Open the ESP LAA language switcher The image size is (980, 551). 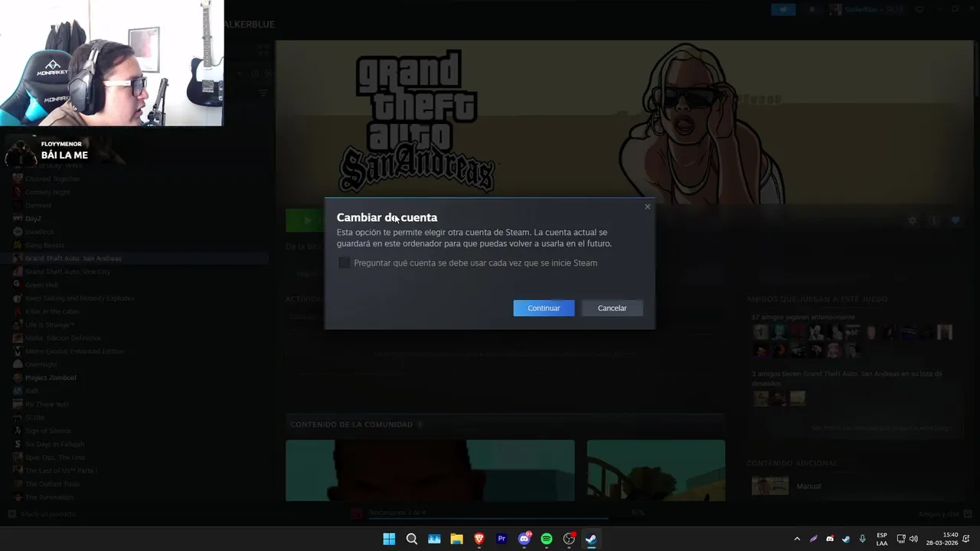point(882,539)
